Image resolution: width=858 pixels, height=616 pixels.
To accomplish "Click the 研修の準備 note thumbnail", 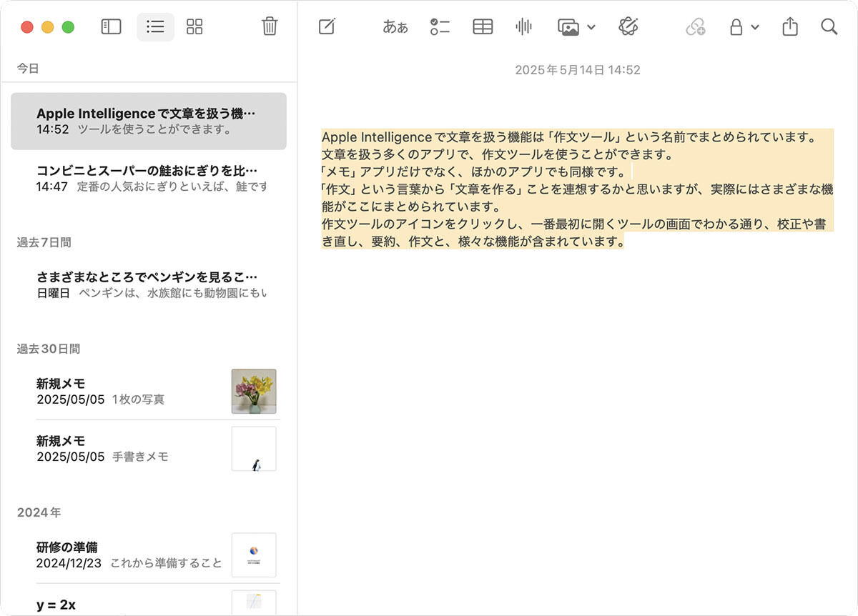I will click(254, 555).
